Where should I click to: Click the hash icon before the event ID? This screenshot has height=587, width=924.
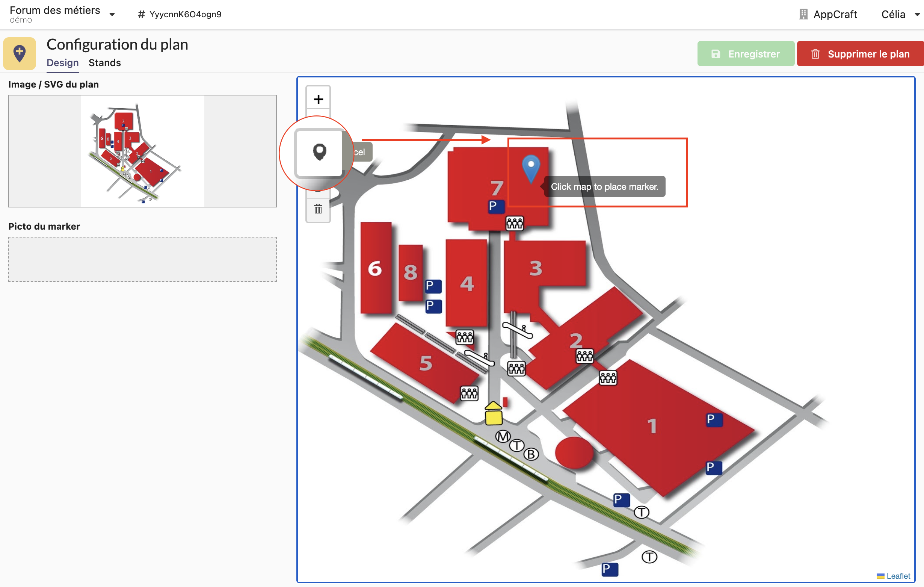coord(141,14)
